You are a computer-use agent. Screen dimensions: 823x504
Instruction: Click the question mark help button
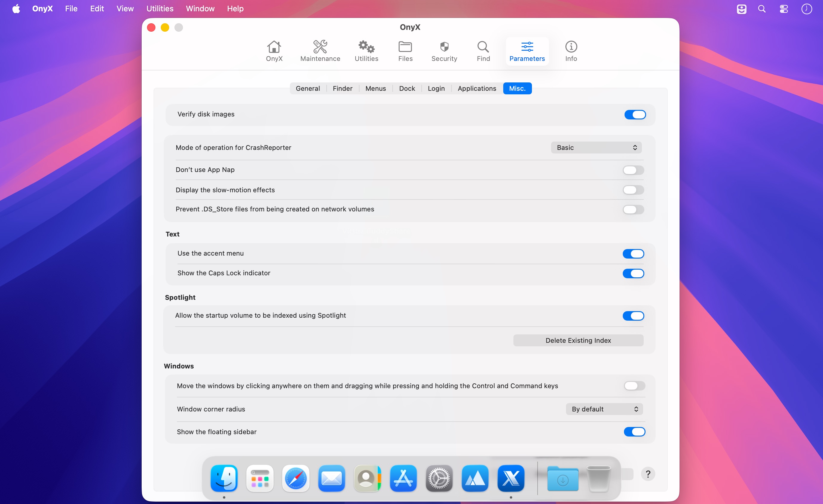648,474
